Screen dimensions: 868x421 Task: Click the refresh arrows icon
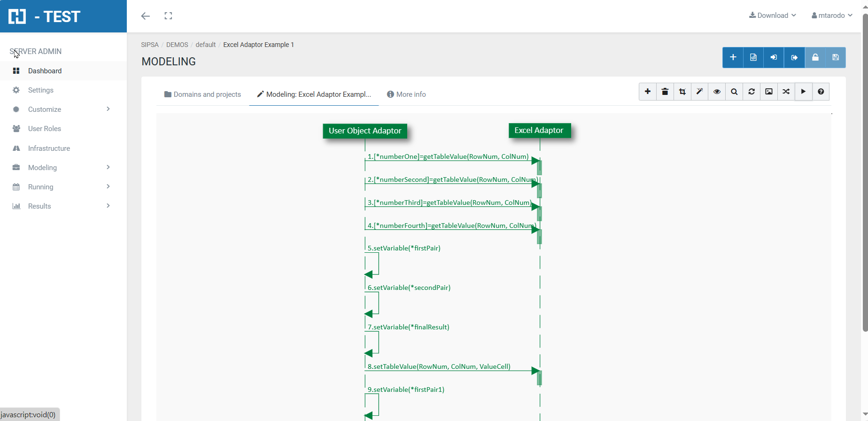[752, 92]
